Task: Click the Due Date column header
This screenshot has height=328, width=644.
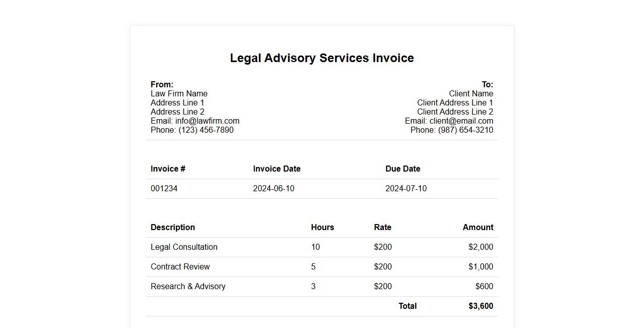Action: point(403,169)
